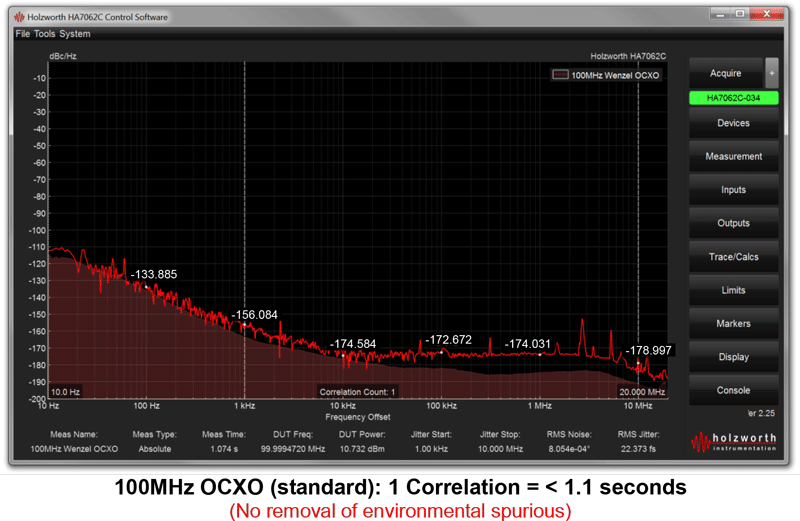Click the -133.885 marker label
Screen dimensions: 800x521
[x=154, y=275]
